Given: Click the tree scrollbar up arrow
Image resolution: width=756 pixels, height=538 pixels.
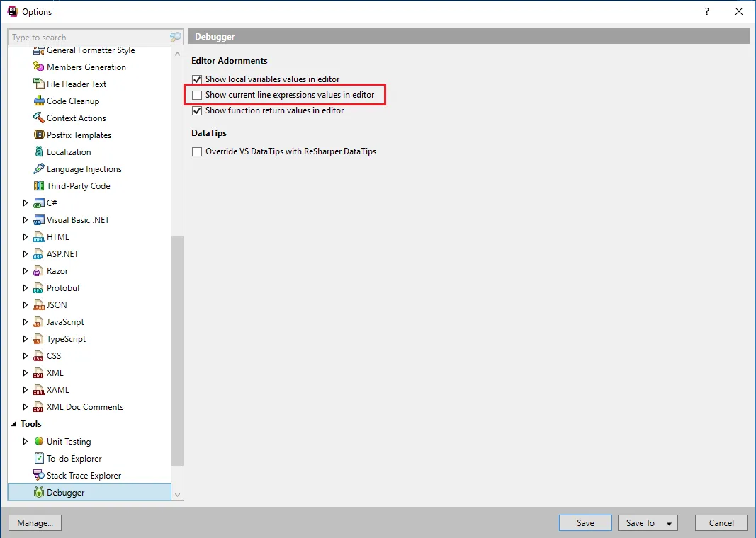Looking at the screenshot, I should 177,54.
